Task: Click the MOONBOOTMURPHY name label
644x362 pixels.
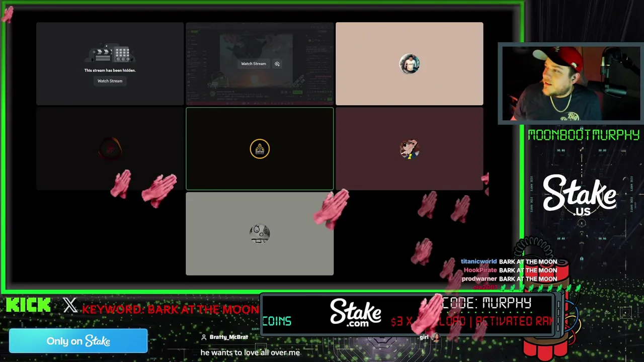Action: pyautogui.click(x=583, y=135)
